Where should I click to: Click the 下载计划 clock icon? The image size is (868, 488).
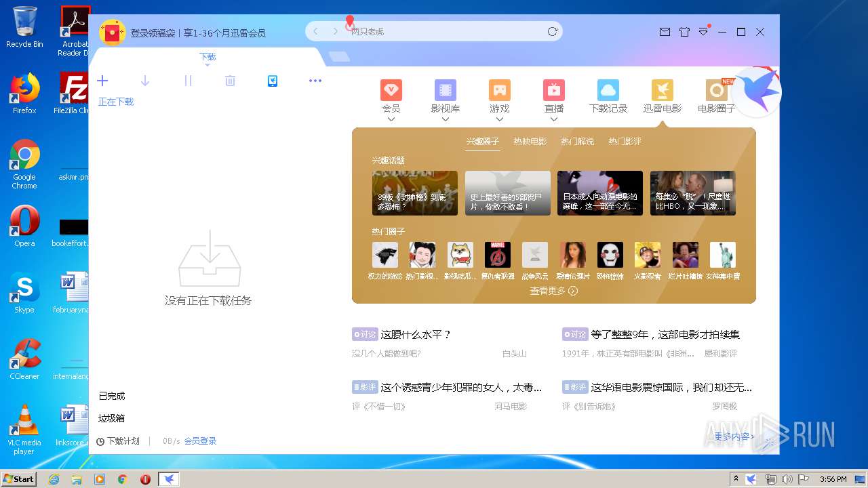point(100,441)
